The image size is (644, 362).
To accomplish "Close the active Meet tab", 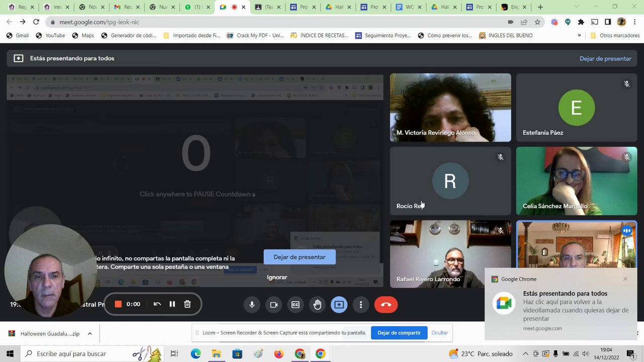I will (244, 7).
